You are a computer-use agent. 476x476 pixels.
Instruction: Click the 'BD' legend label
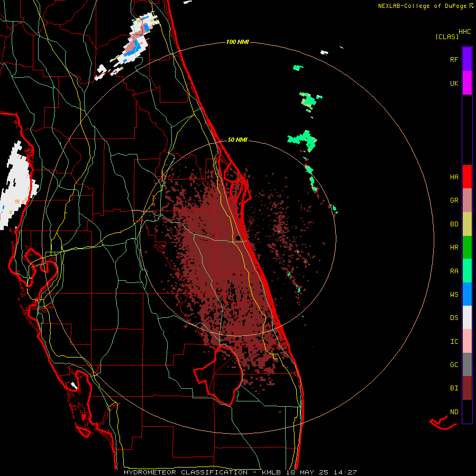(454, 224)
